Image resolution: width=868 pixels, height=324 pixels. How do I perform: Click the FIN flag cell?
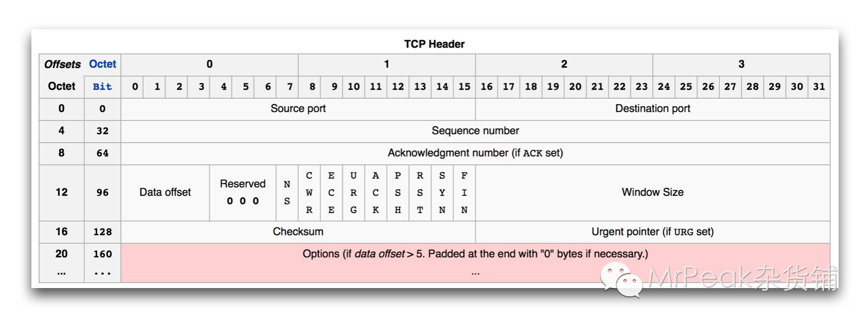[x=464, y=192]
